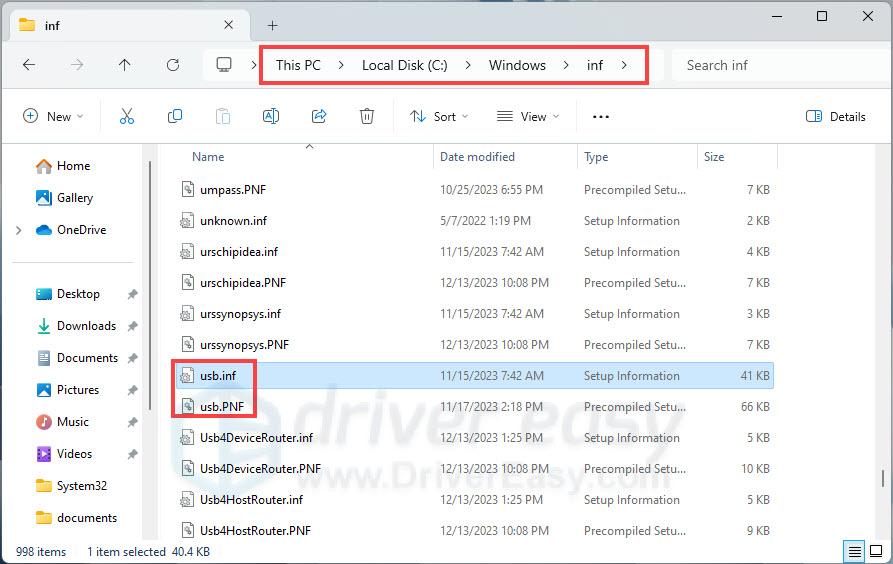Click the Cut scissors icon
893x564 pixels.
(127, 116)
